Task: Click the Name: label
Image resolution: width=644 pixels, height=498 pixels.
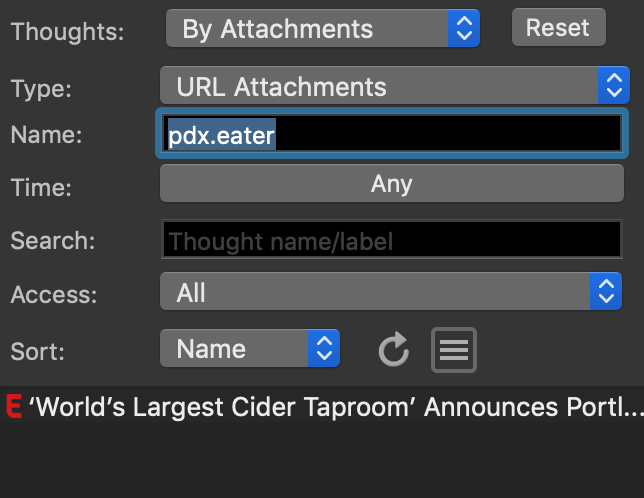Action: coord(46,136)
